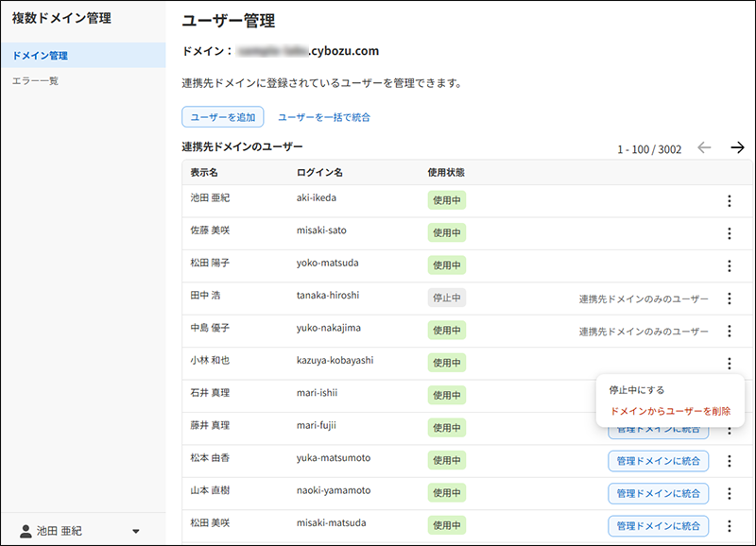Click the ログイン名 column header

coord(319,173)
